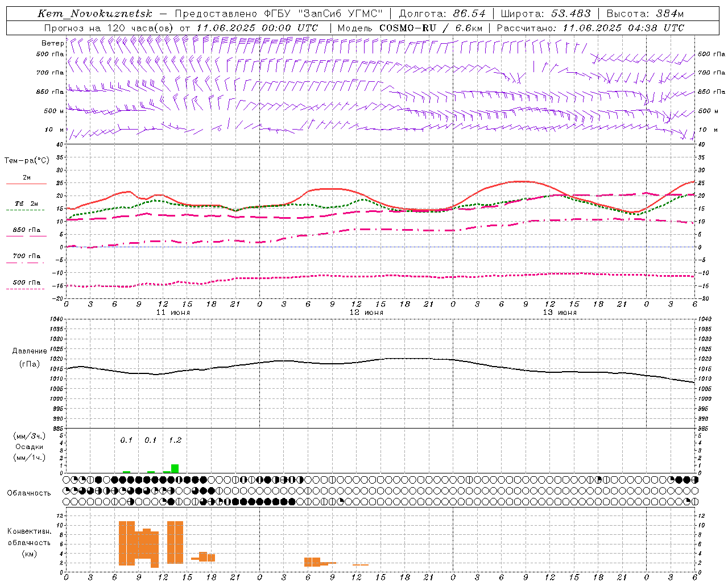Click the 500 м wind level label on left
728x582 pixels.
(54, 111)
